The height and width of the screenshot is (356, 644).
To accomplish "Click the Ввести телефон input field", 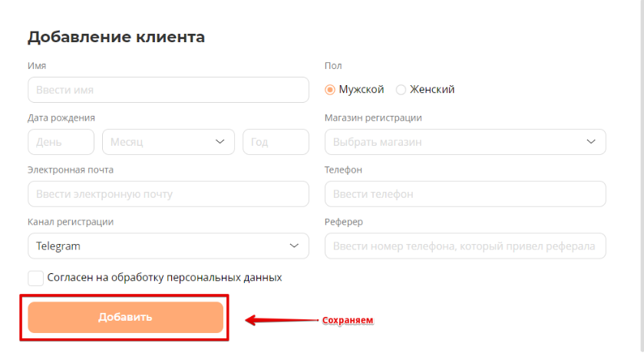I will click(x=465, y=194).
